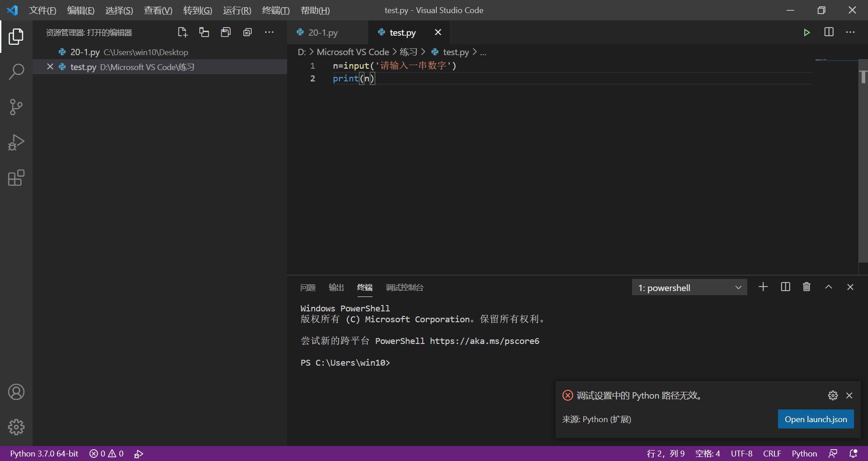Toggle vertical/horizontal editor layout icon

(x=204, y=32)
